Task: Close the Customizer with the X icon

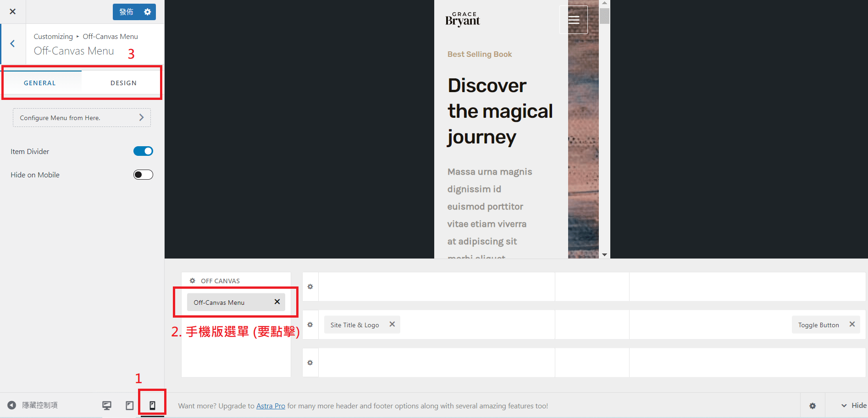Action: pyautogui.click(x=13, y=11)
